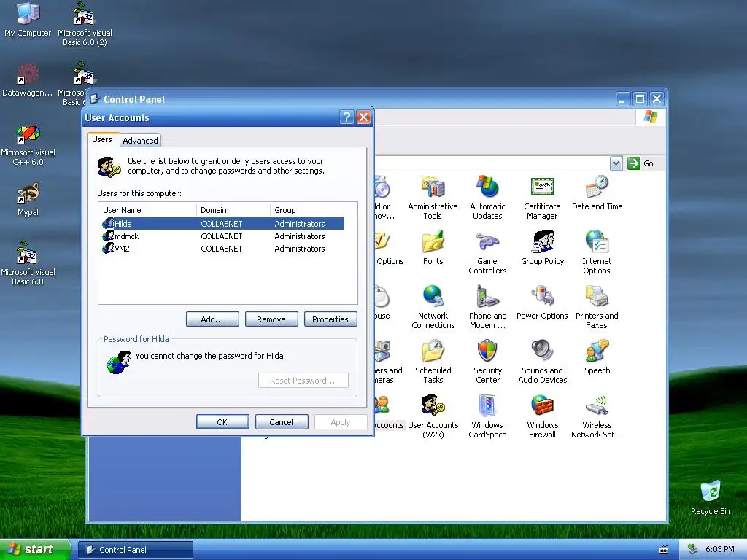Image resolution: width=747 pixels, height=560 pixels.
Task: Expand the address bar dropdown arrow
Action: [616, 163]
